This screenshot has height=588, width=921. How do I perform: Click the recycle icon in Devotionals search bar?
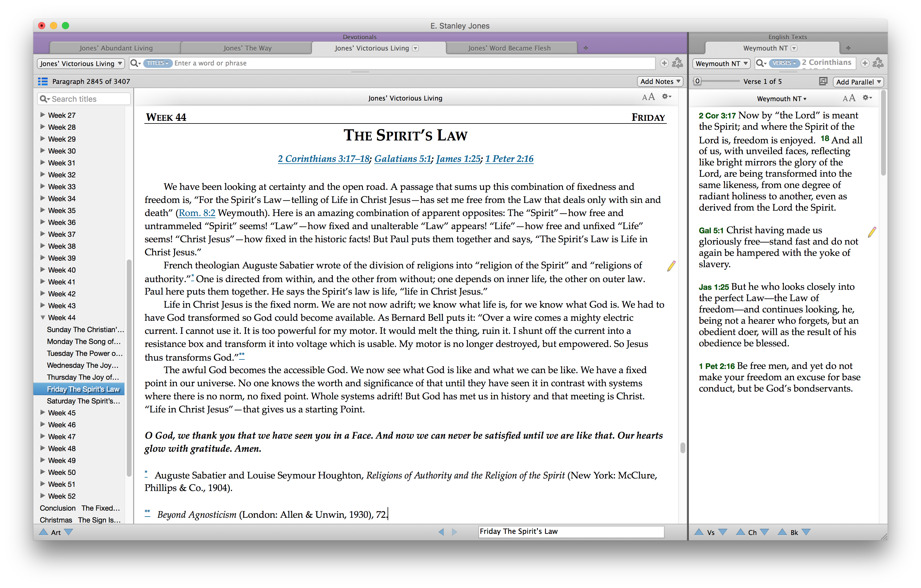click(x=678, y=63)
